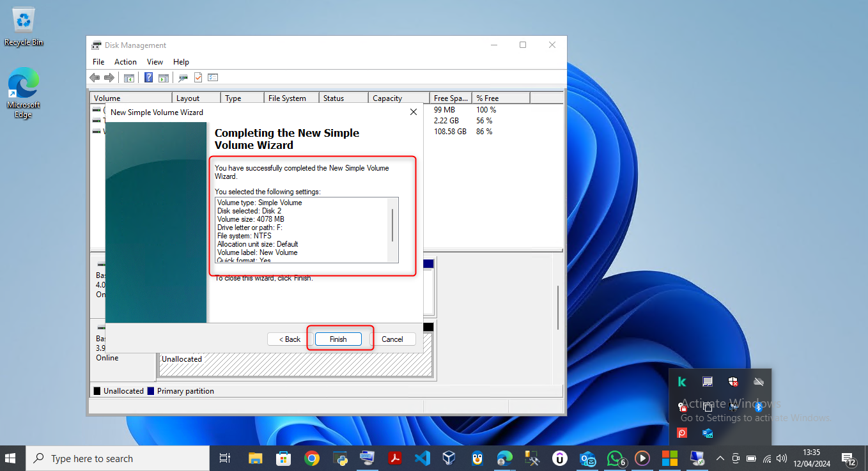This screenshot has height=471, width=868.
Task: Open Outlook from the taskbar
Action: coord(587,458)
